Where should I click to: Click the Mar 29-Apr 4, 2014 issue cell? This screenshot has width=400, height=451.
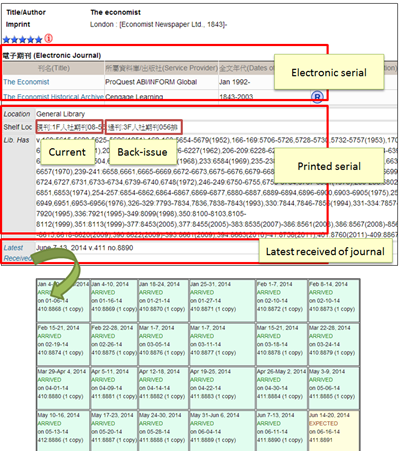tap(63, 388)
